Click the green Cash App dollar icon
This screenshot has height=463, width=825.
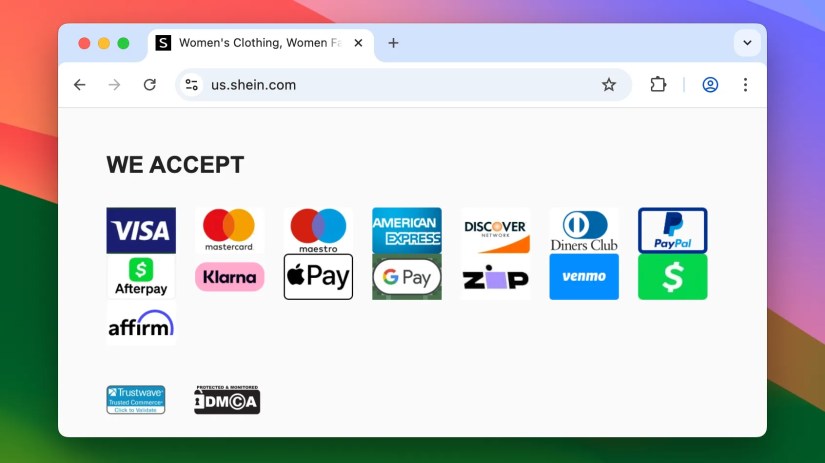coord(672,277)
